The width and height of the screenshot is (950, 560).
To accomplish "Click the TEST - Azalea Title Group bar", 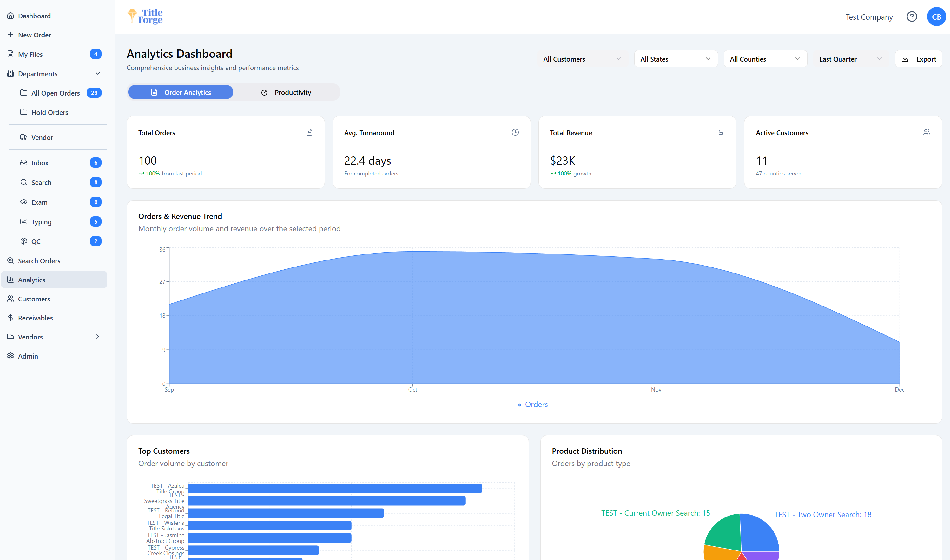I will point(335,488).
